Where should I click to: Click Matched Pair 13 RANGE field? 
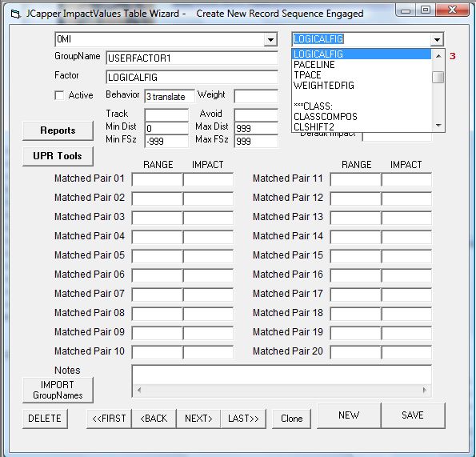tap(355, 218)
